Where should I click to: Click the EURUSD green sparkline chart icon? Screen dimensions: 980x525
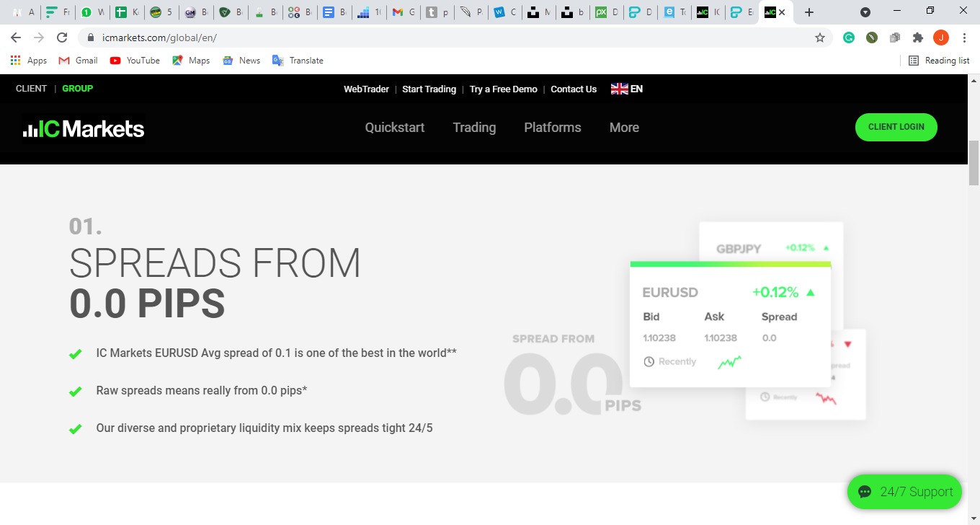pyautogui.click(x=730, y=362)
